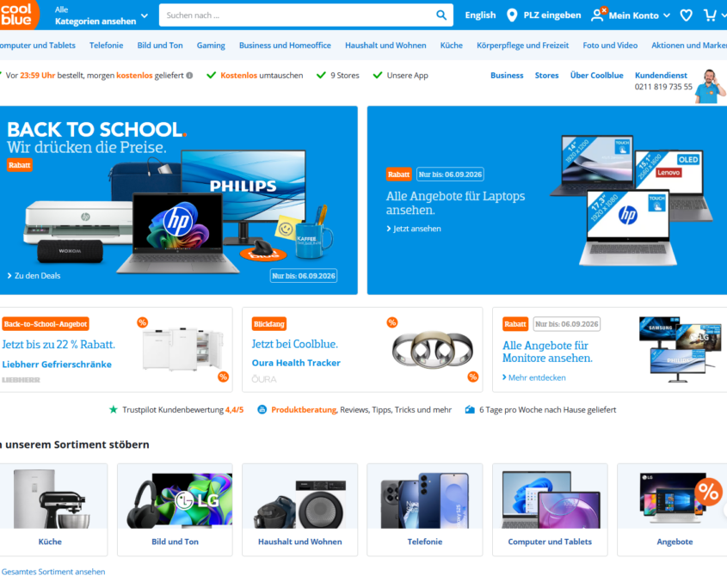
Task: Click 9 Stores text
Action: 345,76
